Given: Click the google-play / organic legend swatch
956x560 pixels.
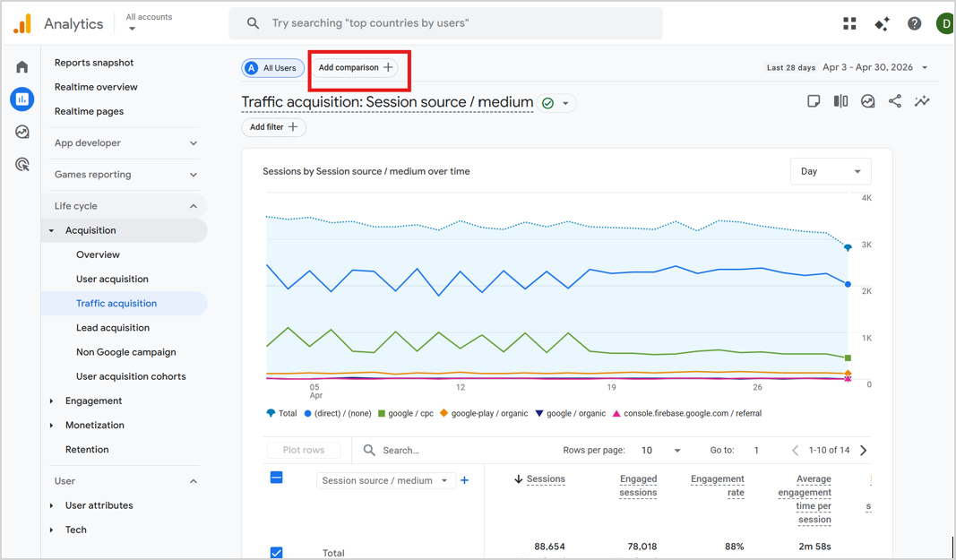Looking at the screenshot, I should click(444, 413).
